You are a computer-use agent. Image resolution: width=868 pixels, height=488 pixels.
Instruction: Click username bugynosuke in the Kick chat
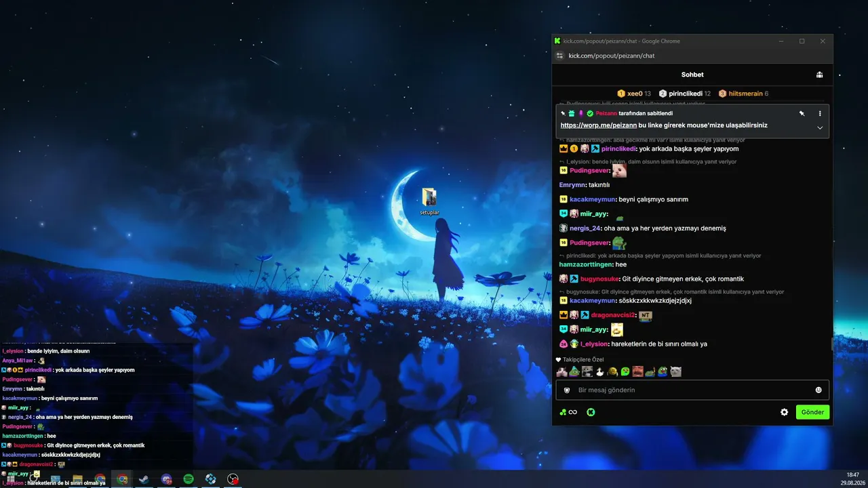pyautogui.click(x=600, y=279)
